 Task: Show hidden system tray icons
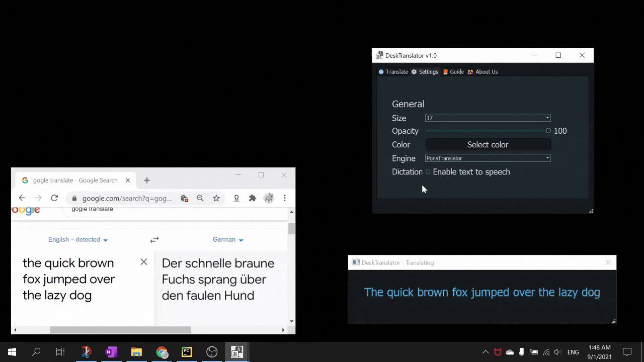[486, 352]
